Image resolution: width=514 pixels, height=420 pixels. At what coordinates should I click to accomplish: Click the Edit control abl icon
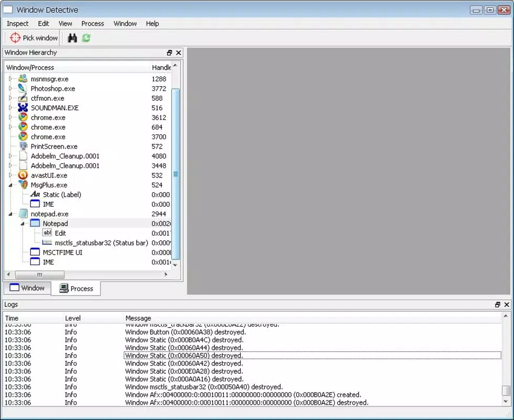[47, 233]
